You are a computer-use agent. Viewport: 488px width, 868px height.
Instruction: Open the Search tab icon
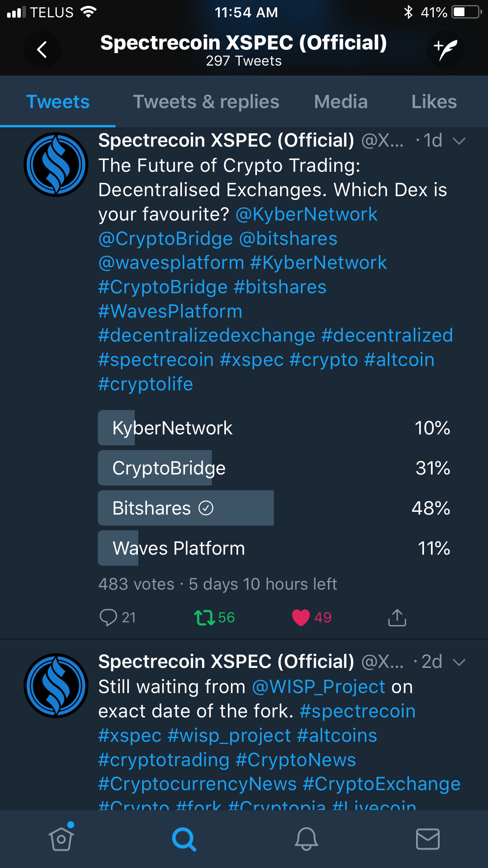[183, 839]
